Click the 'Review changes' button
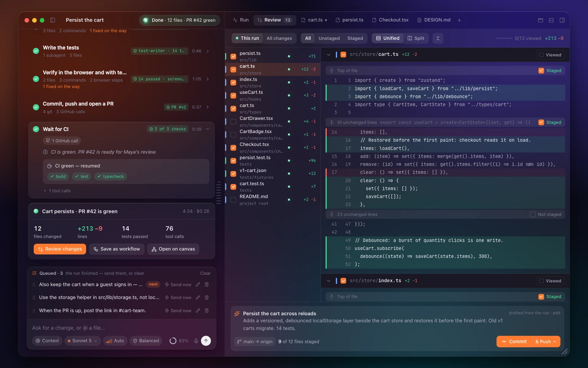Viewport: 588px width, 368px height. [60, 249]
